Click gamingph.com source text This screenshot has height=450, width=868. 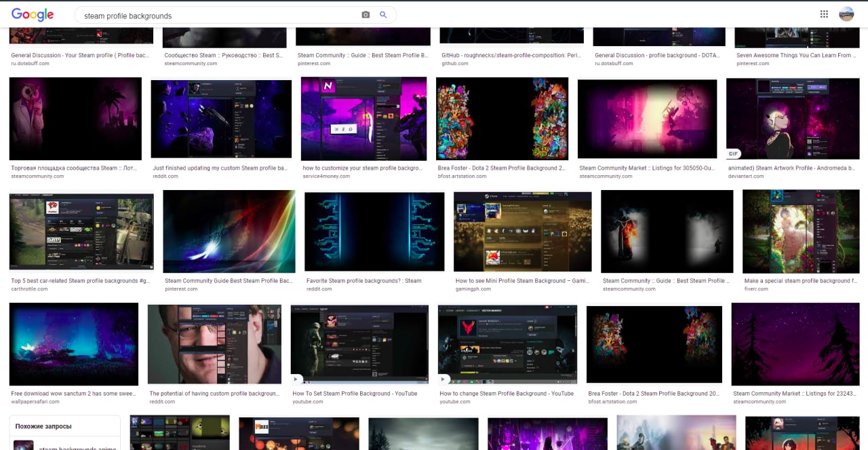(475, 288)
